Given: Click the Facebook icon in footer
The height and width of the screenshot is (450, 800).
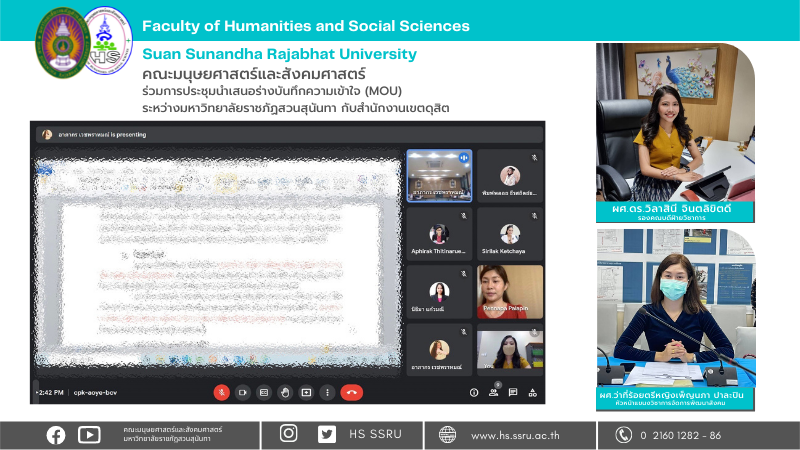Looking at the screenshot, I should pyautogui.click(x=56, y=434).
